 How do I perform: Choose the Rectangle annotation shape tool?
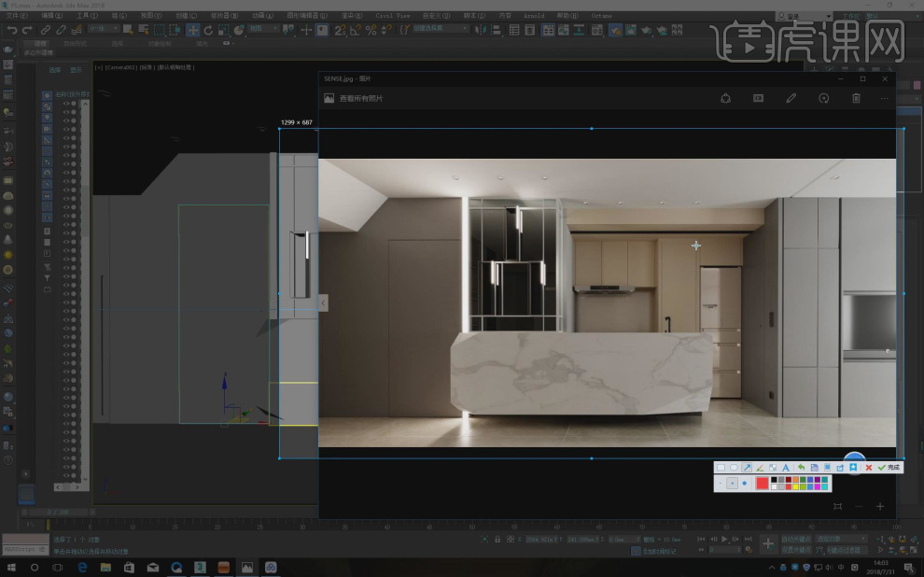(721, 467)
